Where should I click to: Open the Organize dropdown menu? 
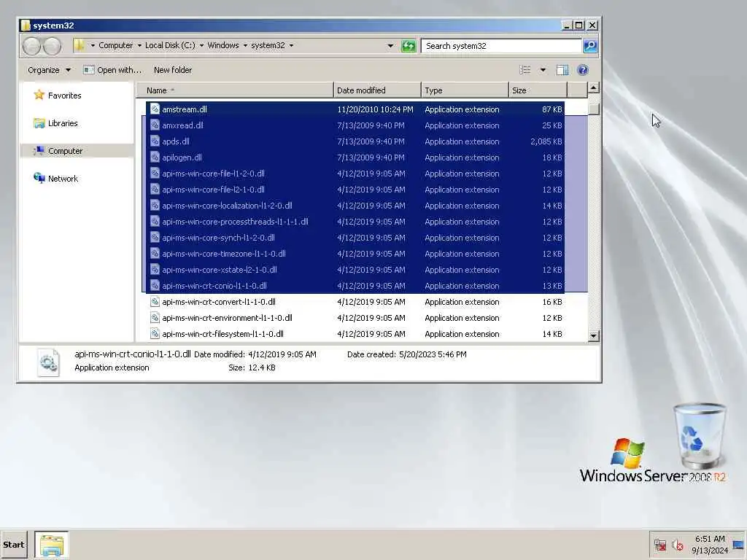(x=49, y=70)
